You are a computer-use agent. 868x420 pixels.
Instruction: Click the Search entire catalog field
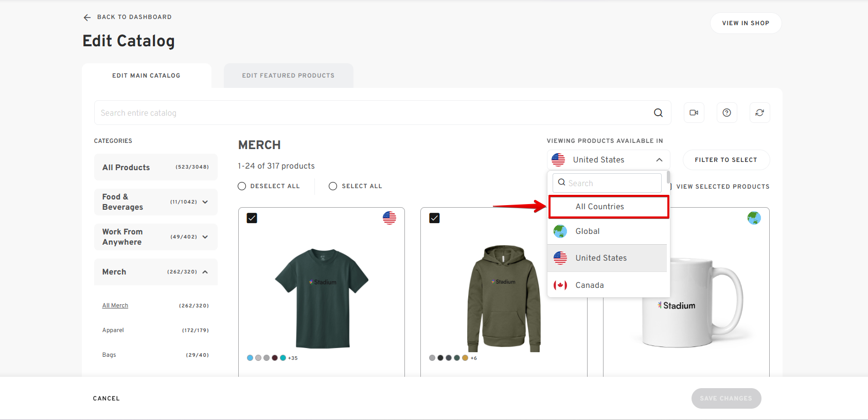pyautogui.click(x=370, y=113)
